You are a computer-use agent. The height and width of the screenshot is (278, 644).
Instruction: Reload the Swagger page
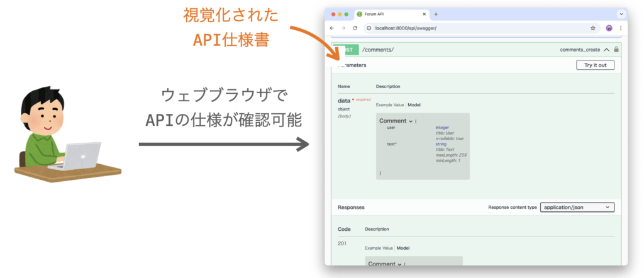click(355, 28)
